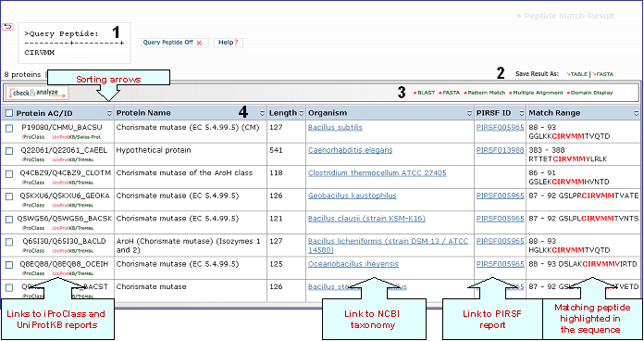Screen dimensions: 644x341
Task: Select 'Chorismate mutase of the AroH class' text
Action: (184, 173)
